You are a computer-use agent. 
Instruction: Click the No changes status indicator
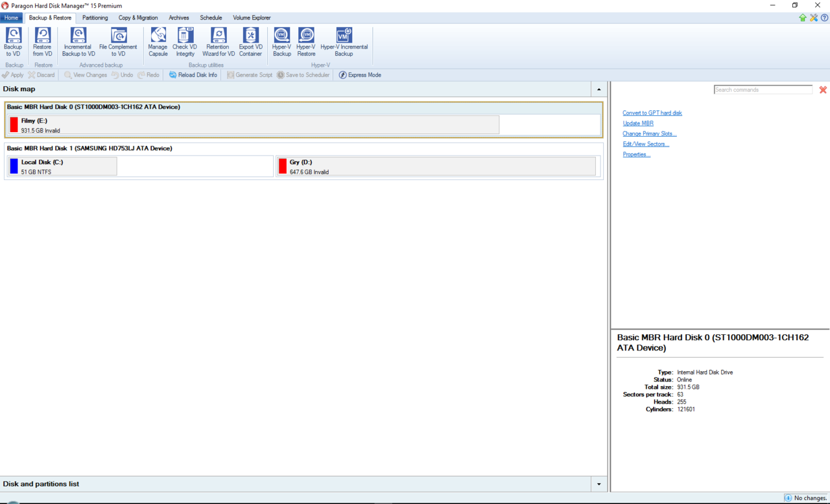(x=805, y=498)
